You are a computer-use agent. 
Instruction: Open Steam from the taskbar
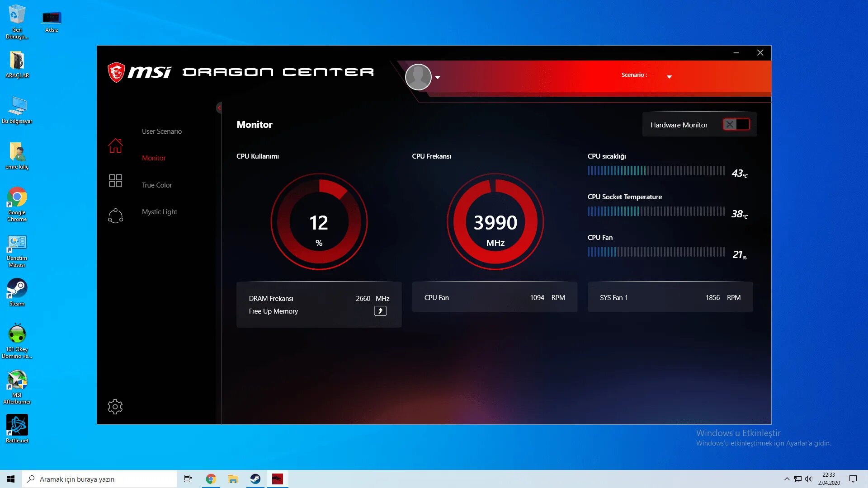pyautogui.click(x=255, y=479)
